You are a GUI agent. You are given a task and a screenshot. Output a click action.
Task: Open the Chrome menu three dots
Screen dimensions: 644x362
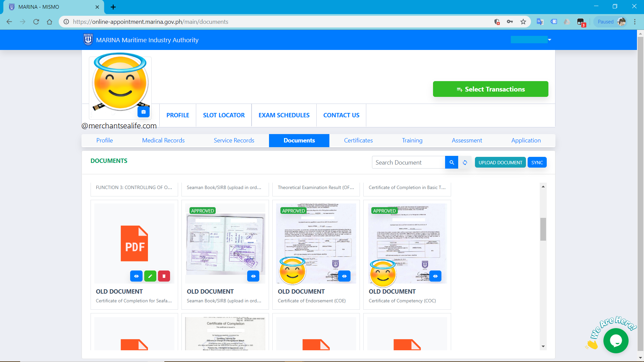point(635,22)
